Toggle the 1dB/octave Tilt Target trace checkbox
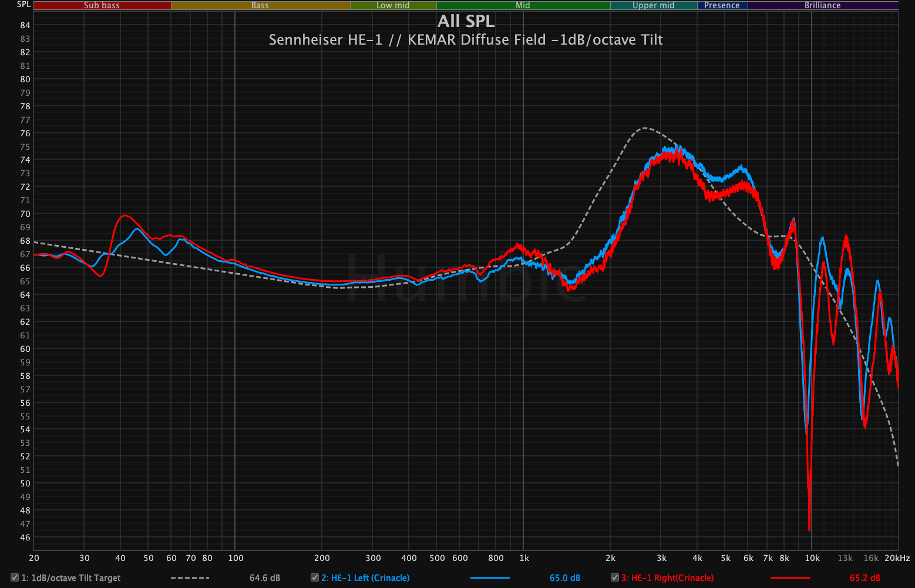Viewport: 915px width, 588px height. point(15,578)
